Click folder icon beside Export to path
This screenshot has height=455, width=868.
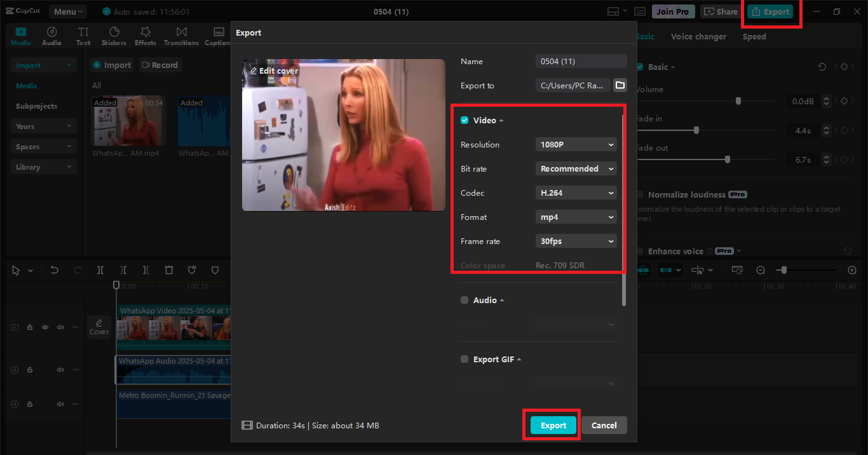pos(620,85)
